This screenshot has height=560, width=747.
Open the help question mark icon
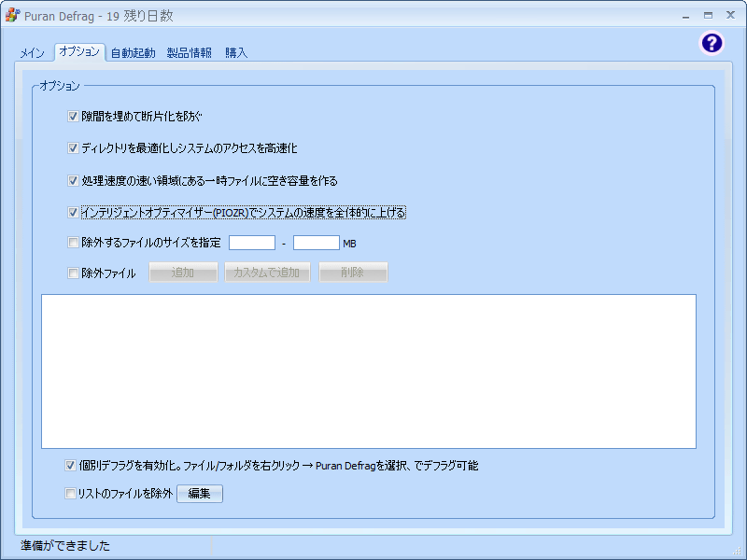(712, 43)
